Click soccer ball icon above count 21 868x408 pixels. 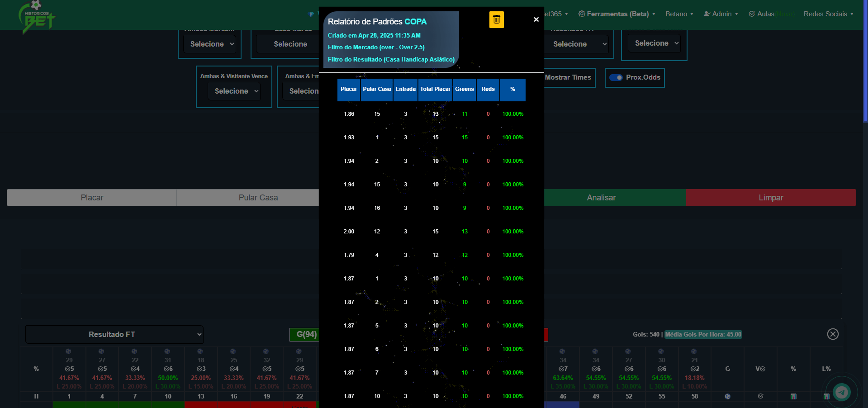coord(694,351)
